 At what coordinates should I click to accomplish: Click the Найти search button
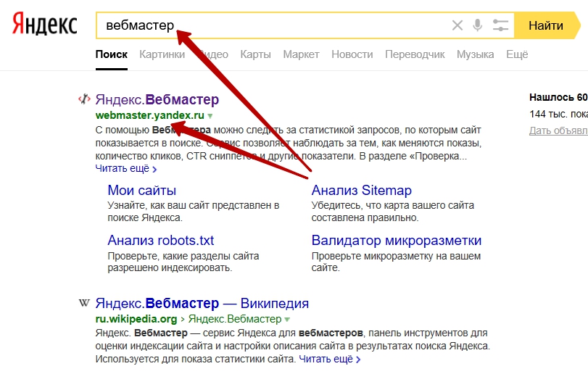point(547,25)
